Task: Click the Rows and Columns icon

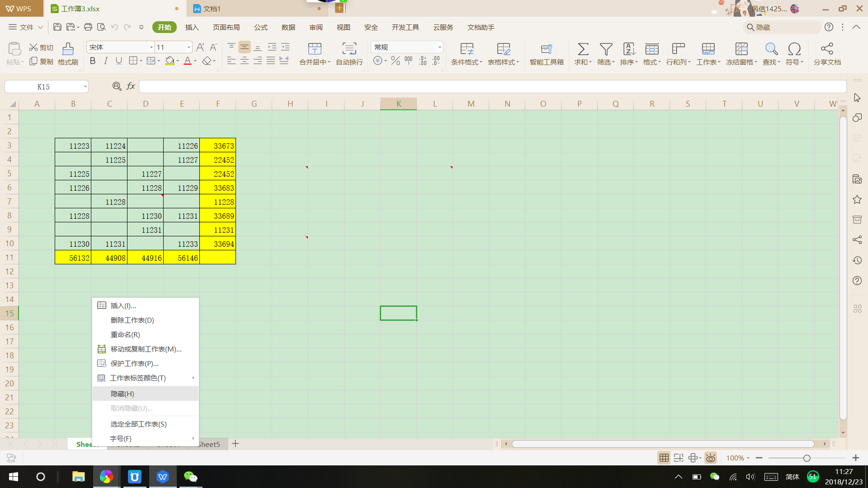Action: tap(678, 49)
